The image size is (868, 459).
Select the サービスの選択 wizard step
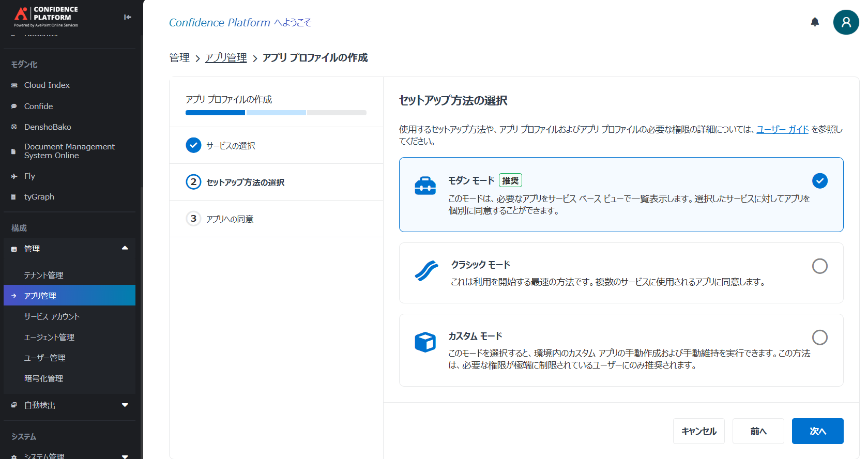click(x=276, y=145)
